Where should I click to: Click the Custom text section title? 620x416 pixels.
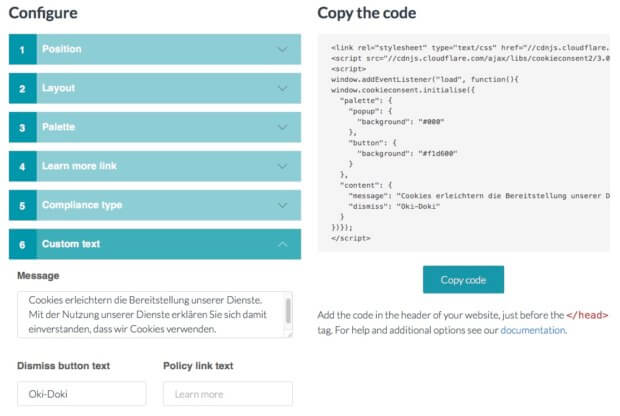[x=71, y=244]
